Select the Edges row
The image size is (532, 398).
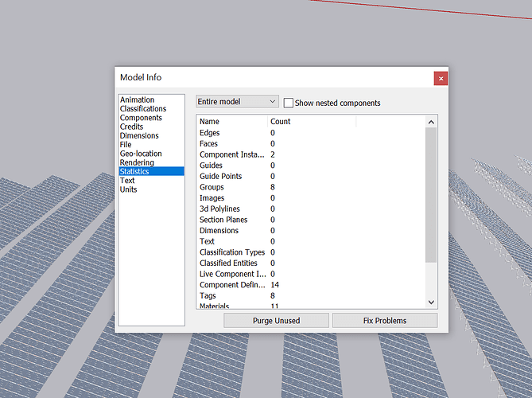[x=311, y=133]
